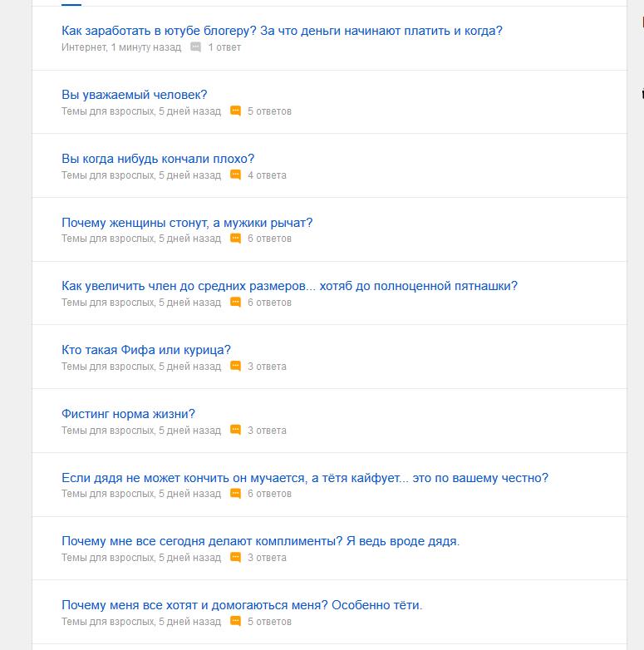Image resolution: width=644 pixels, height=650 pixels.
Task: Open the question about earning on YouTube as a blogger
Action: tap(282, 31)
